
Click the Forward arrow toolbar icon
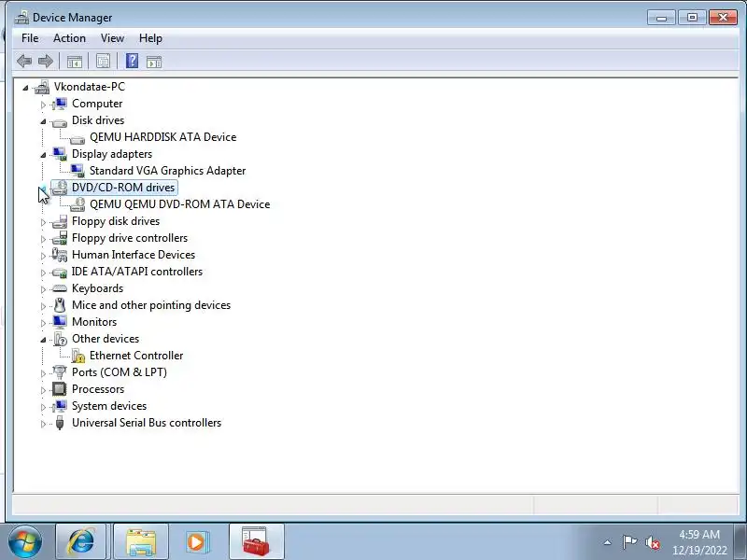(x=45, y=61)
